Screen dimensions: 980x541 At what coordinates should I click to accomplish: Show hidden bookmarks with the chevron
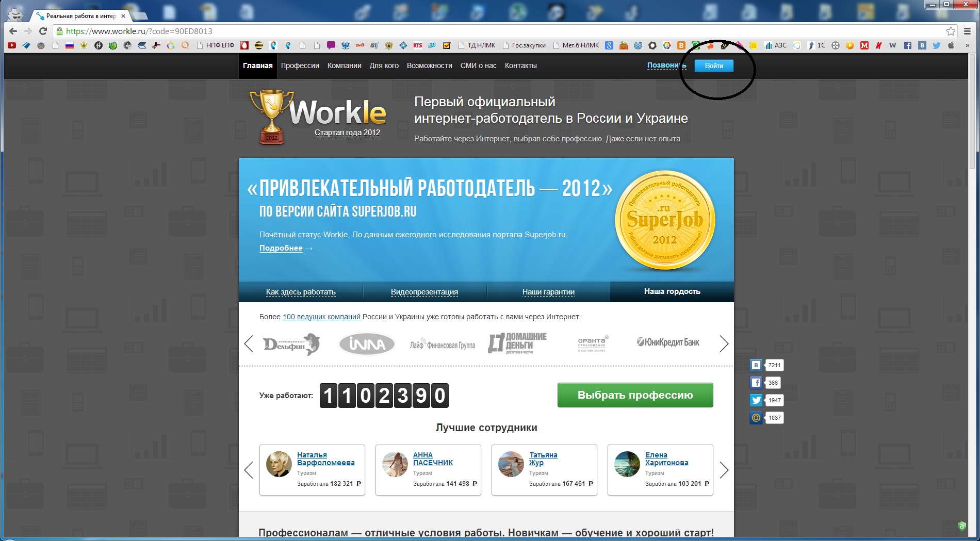[967, 45]
